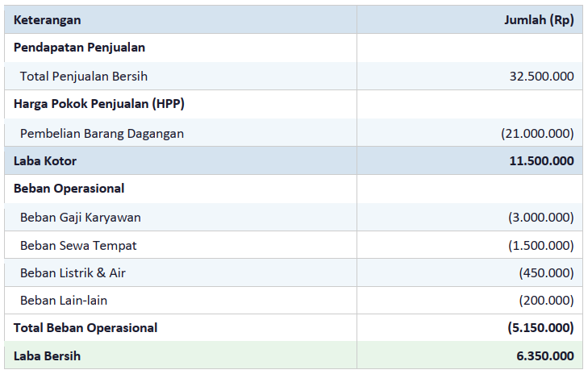This screenshot has height=374, width=588.
Task: Select the Beban Lain-lain label
Action: pos(64,301)
